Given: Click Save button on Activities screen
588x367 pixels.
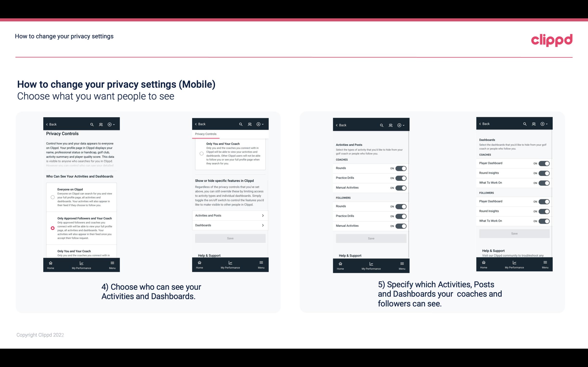Looking at the screenshot, I should pos(371,238).
